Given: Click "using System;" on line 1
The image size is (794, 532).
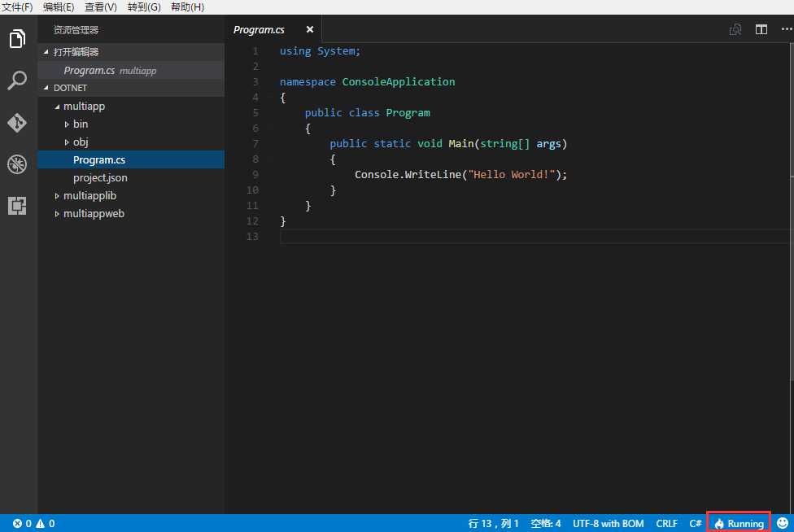Looking at the screenshot, I should [x=320, y=51].
